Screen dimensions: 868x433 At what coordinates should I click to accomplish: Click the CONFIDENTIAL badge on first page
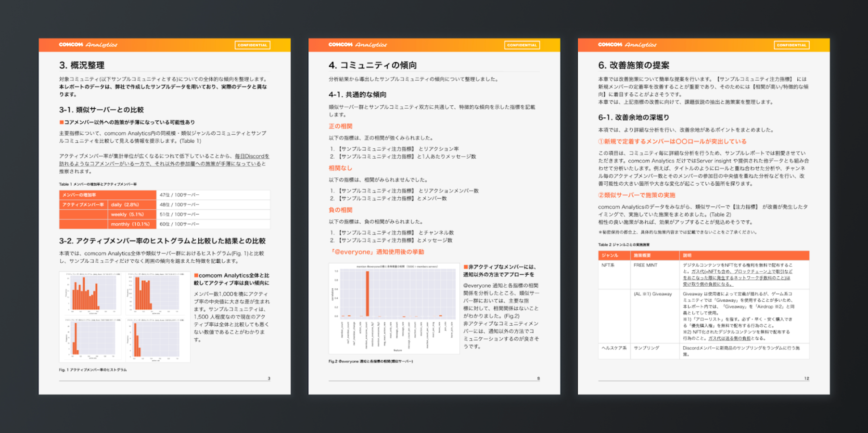(253, 45)
